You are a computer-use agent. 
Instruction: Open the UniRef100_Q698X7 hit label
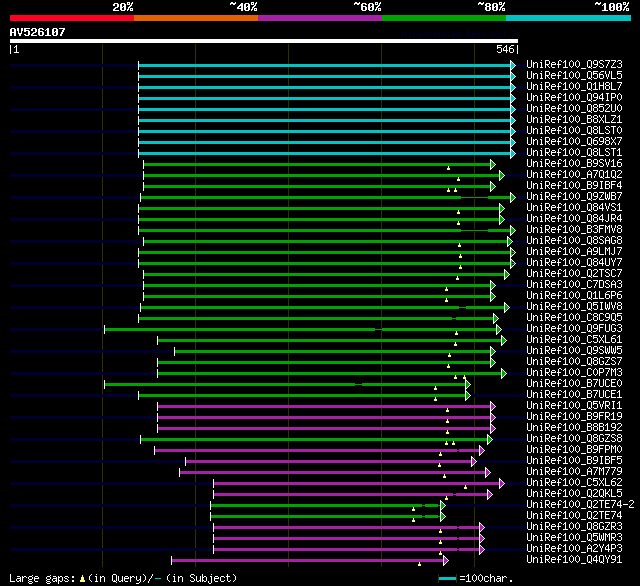[x=574, y=142]
